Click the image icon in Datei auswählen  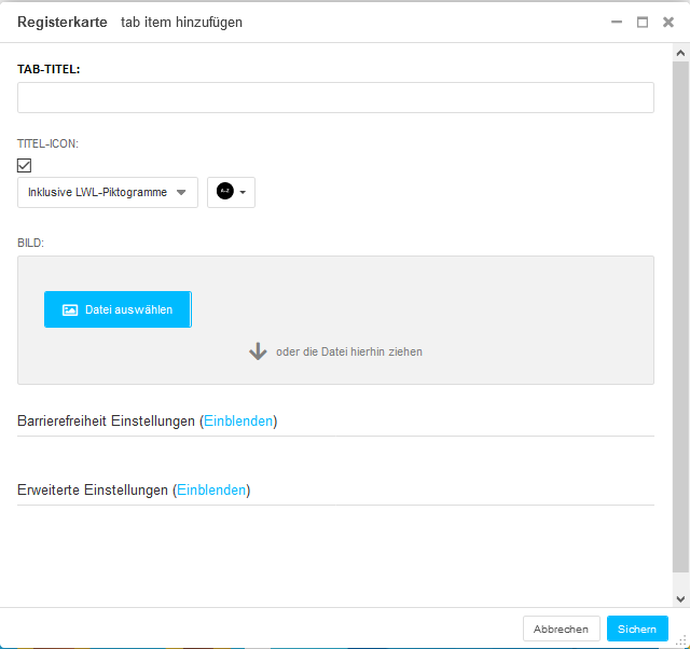click(70, 310)
